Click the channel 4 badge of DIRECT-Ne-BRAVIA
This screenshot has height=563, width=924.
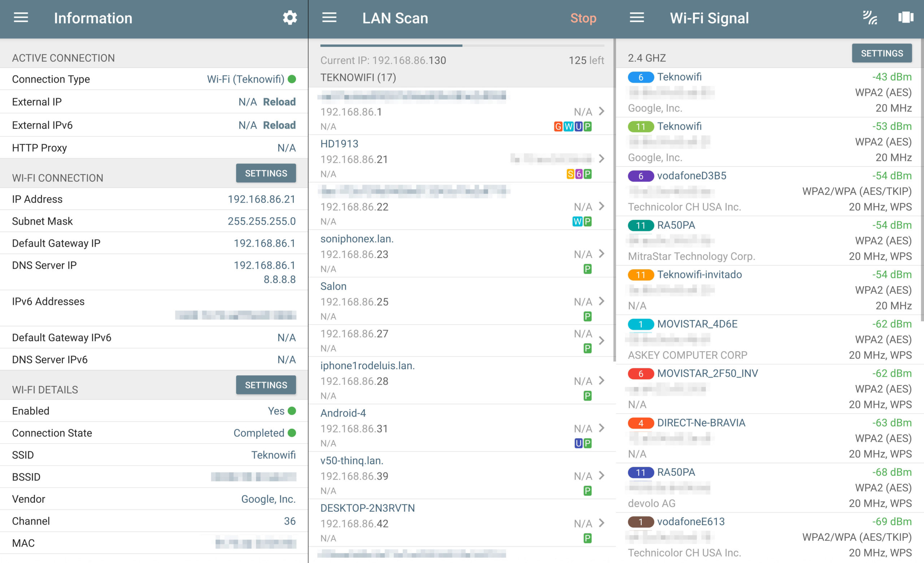pos(641,423)
